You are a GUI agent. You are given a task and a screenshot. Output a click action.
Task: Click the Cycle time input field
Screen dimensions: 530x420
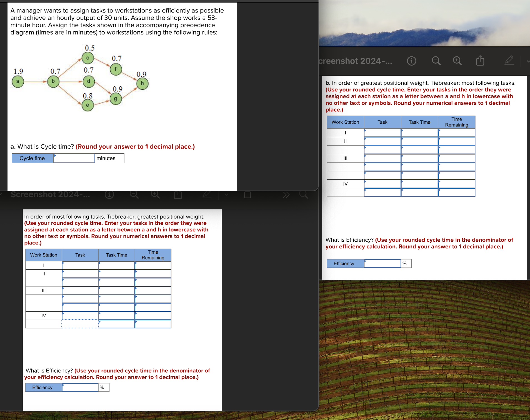(74, 158)
